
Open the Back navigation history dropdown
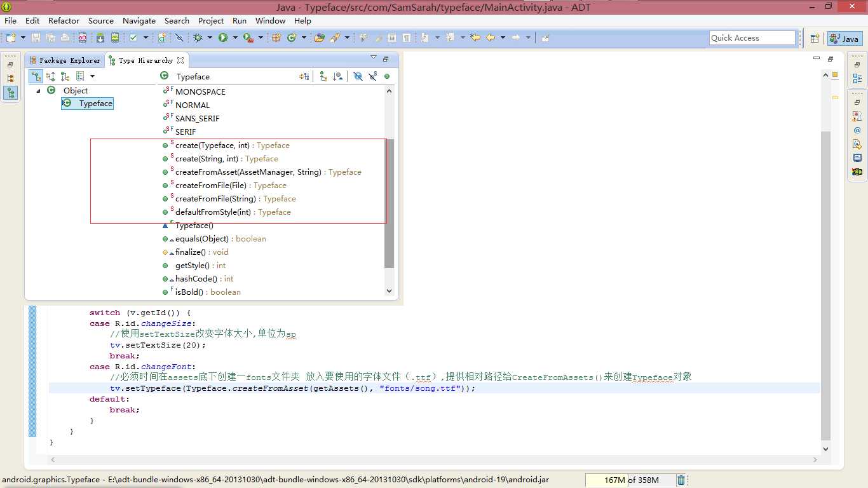pos(502,38)
